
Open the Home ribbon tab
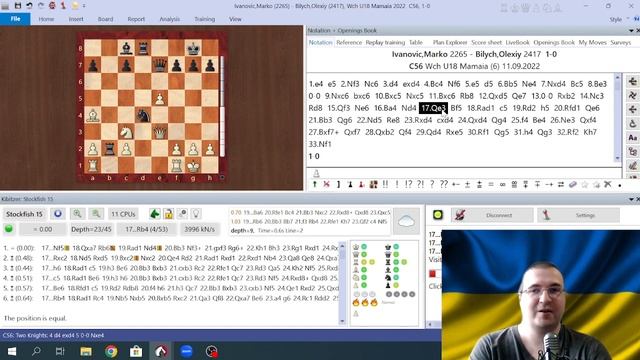coord(46,19)
